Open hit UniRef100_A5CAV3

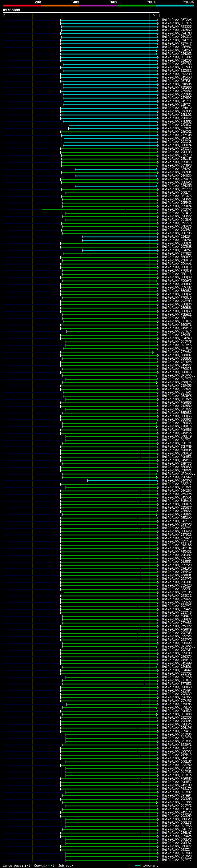click(x=177, y=281)
